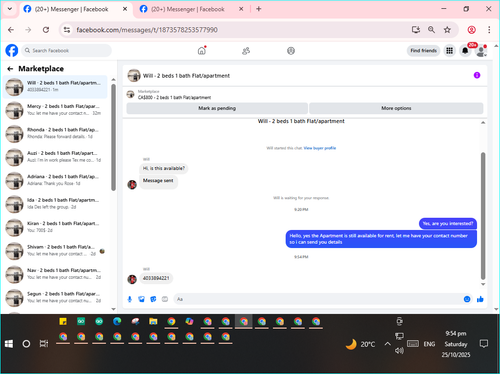The image size is (500, 374).
Task: Open the Windows Start menu
Action: click(x=9, y=344)
